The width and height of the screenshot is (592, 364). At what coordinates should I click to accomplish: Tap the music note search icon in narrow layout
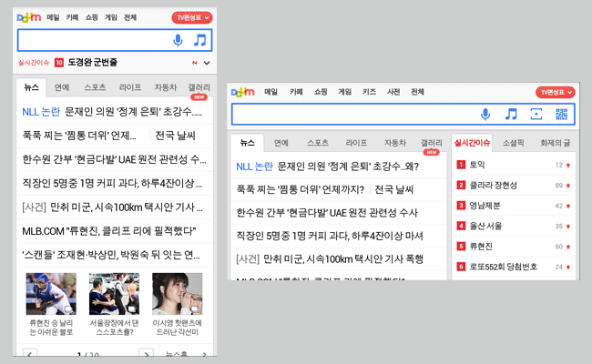pos(199,40)
